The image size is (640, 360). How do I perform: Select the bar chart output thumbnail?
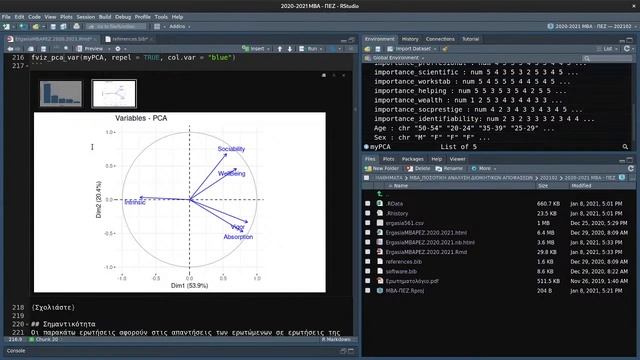pyautogui.click(x=61, y=93)
